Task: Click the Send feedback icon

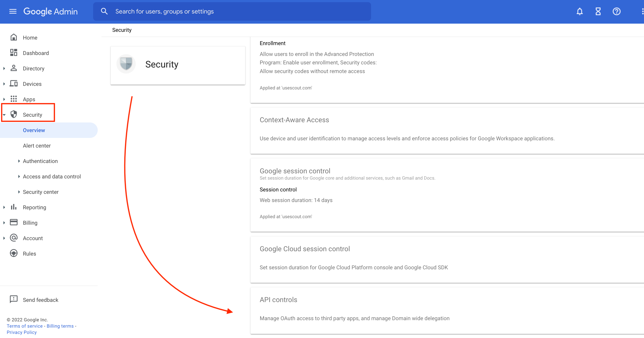Action: tap(13, 299)
